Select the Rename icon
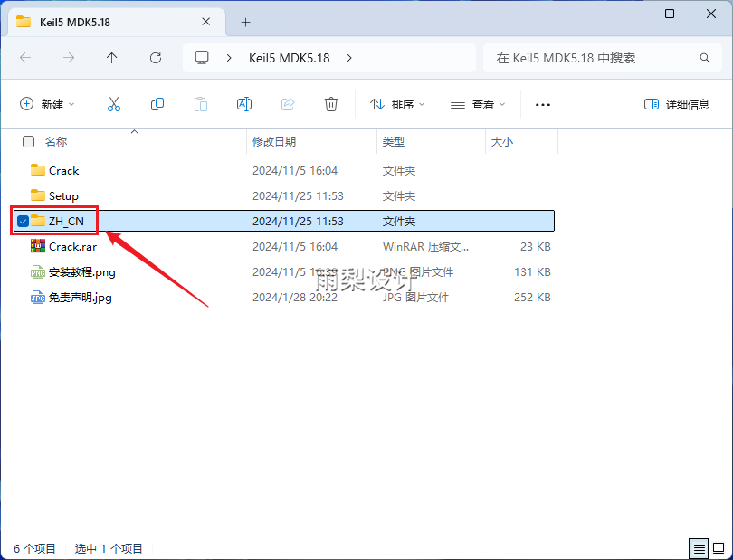Screen dimensions: 733x560 [x=243, y=104]
